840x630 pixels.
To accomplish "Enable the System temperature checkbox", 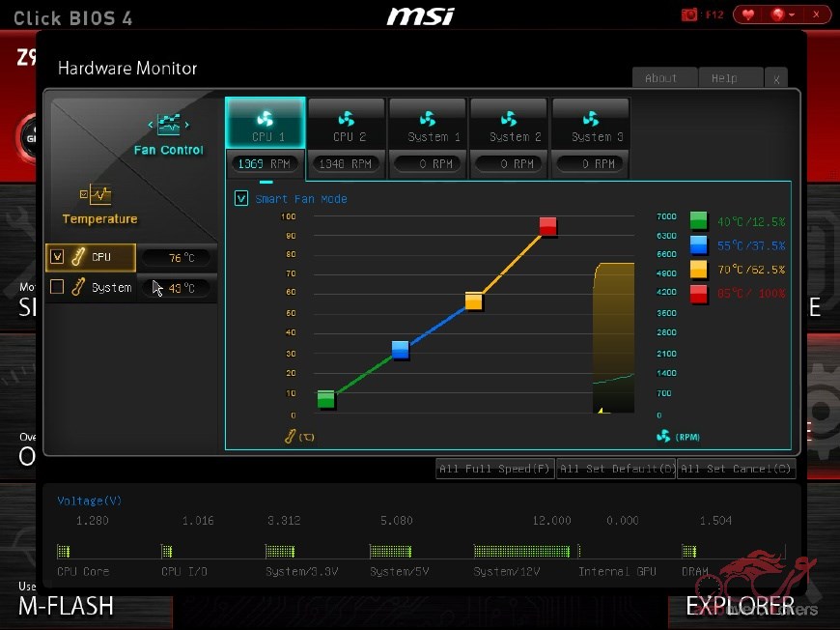I will point(57,287).
